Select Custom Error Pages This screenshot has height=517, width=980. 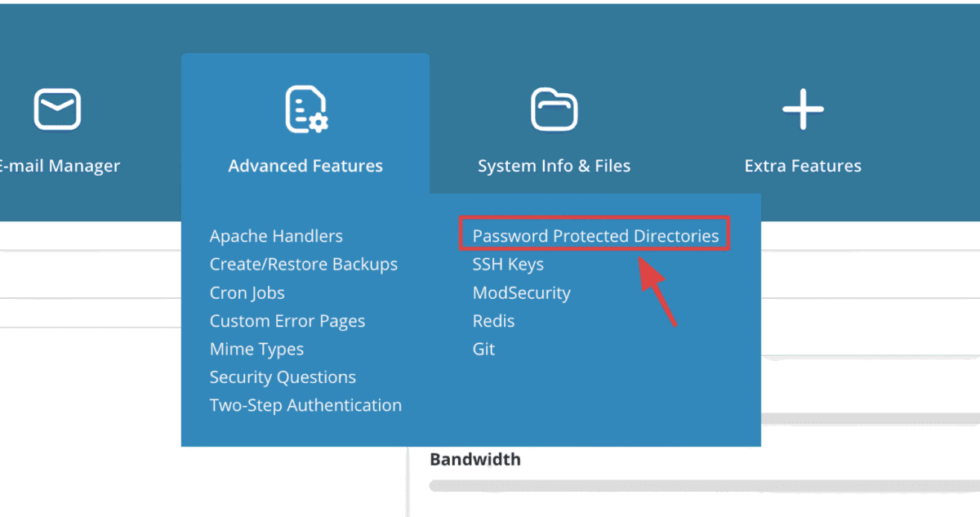[x=287, y=321]
